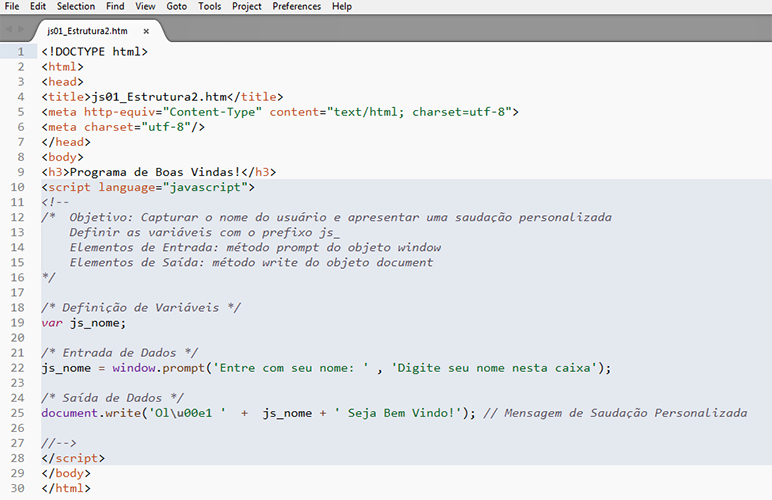The width and height of the screenshot is (772, 500).
Task: Click the 'prompt' method name
Action: click(x=184, y=368)
